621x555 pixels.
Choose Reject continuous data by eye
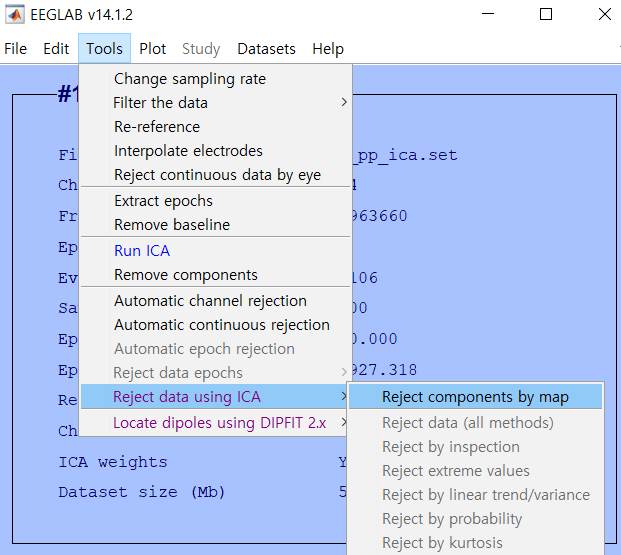coord(216,175)
